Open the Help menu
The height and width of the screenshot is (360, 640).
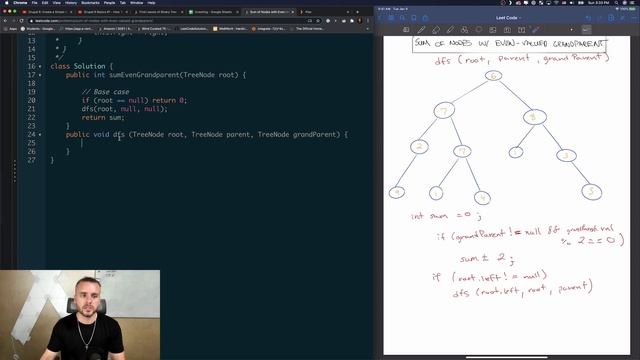pyautogui.click(x=151, y=2)
